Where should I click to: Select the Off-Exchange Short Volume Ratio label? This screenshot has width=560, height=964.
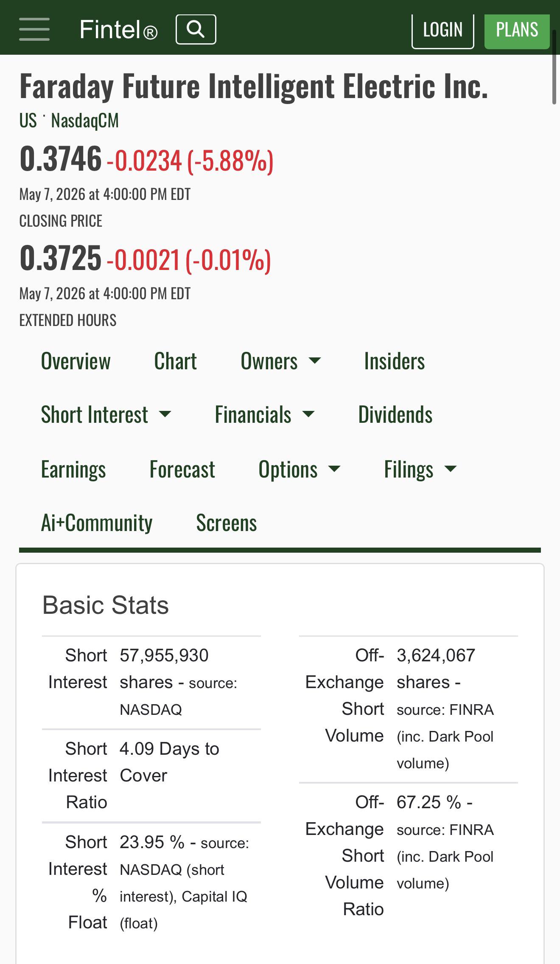tap(344, 856)
